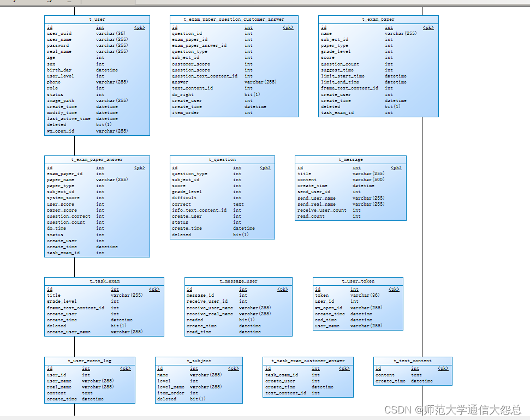The height and width of the screenshot is (420, 530).
Task: Click item_order in t_exam_paper_question_customer_answer
Action: (x=186, y=112)
